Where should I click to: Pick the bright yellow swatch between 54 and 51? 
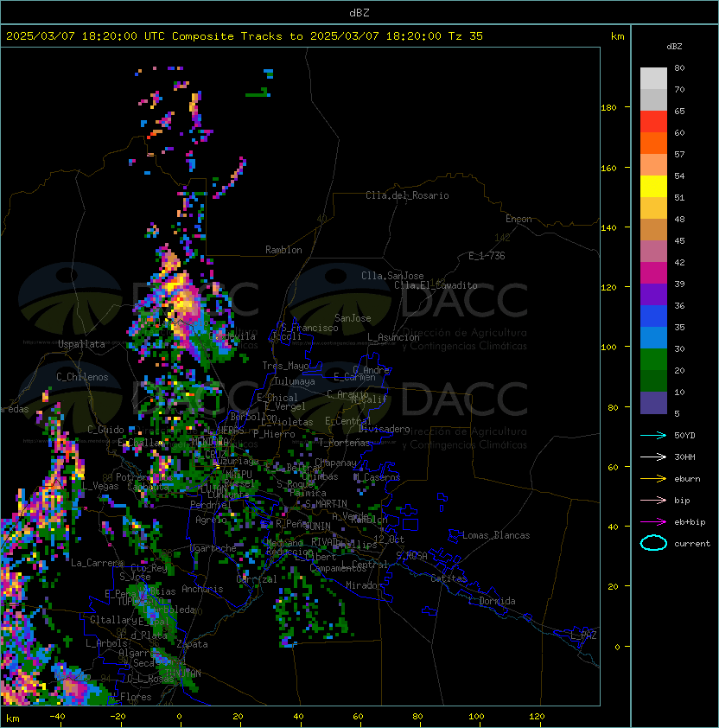(653, 186)
